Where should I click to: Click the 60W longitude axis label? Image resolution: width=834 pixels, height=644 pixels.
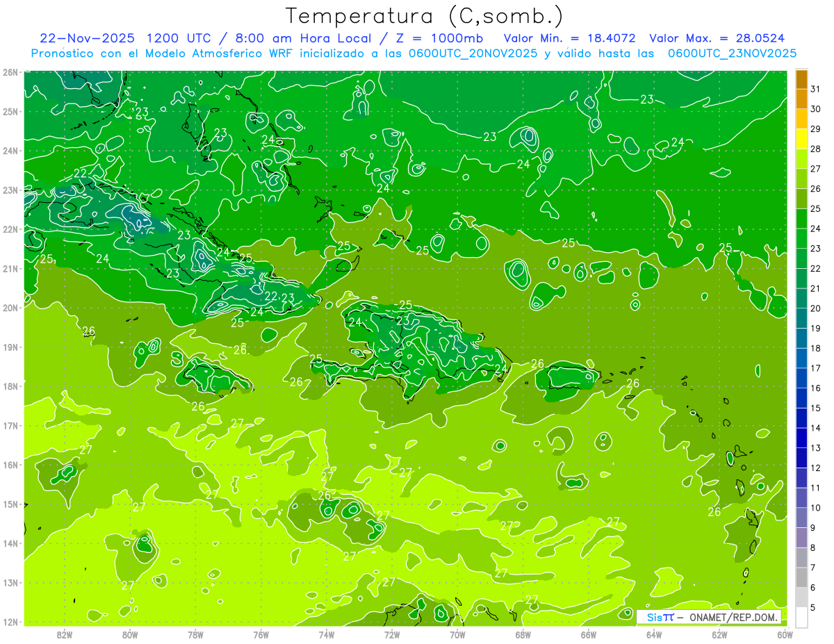[785, 634]
